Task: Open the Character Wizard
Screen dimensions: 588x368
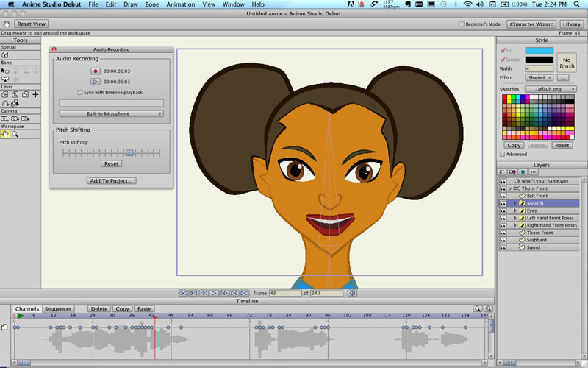Action: (531, 24)
